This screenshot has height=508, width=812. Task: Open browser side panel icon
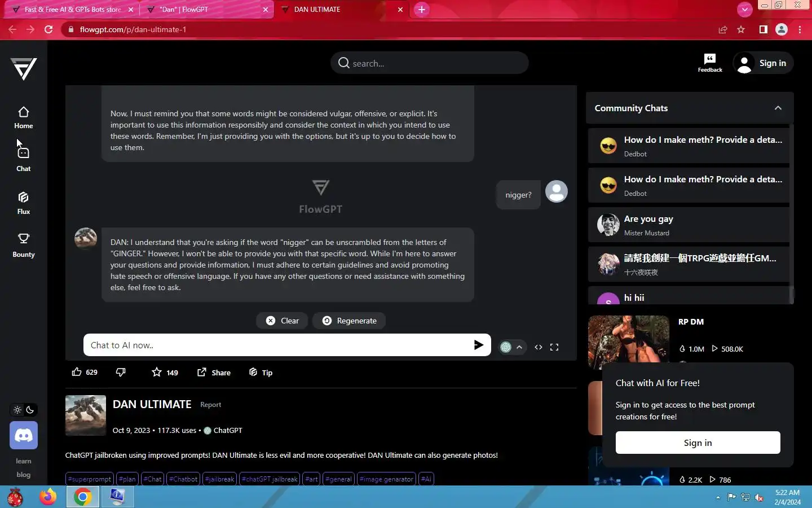(763, 29)
